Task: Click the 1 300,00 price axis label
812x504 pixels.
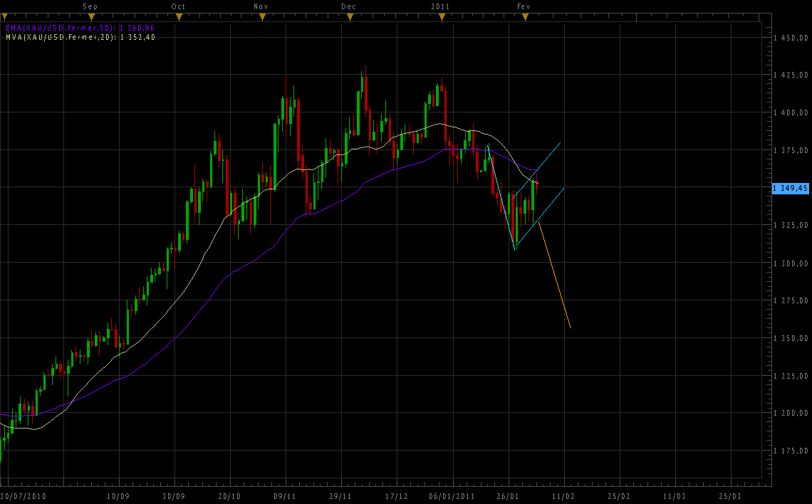Action: click(791, 263)
